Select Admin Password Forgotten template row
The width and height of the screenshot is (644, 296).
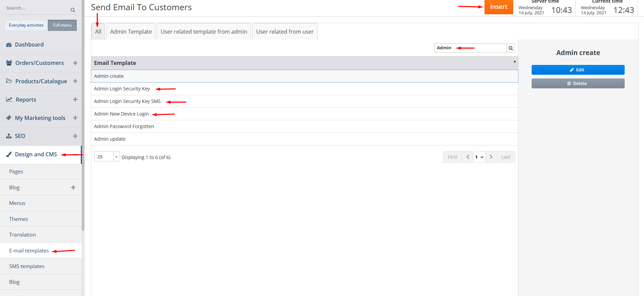point(124,126)
